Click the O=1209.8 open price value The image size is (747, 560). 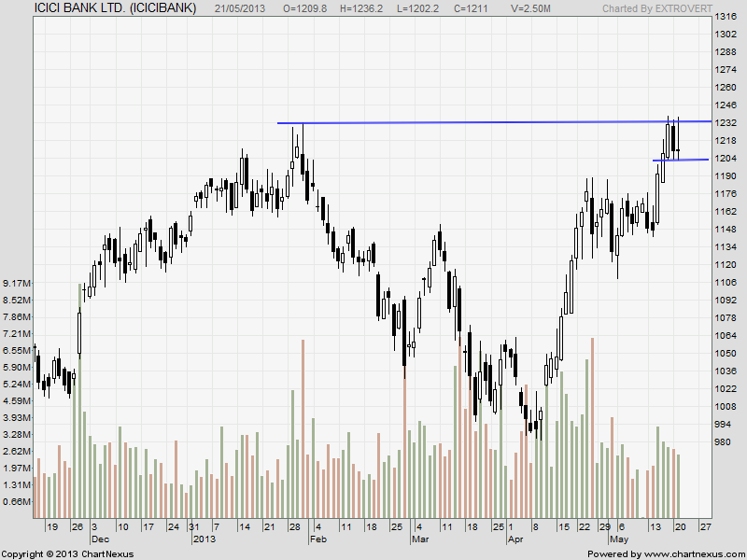(316, 8)
